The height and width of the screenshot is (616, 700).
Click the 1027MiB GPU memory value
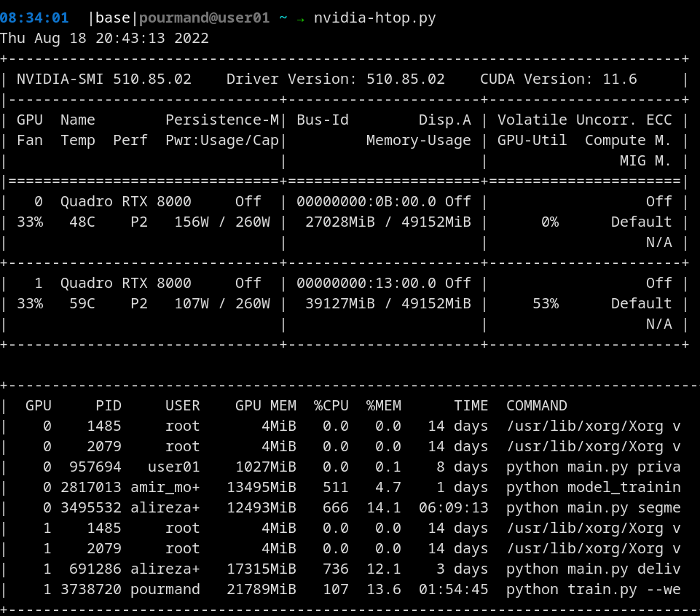[266, 467]
